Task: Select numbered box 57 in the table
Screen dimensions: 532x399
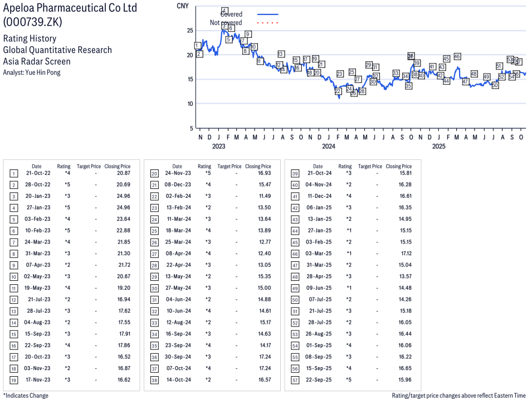Action: click(295, 379)
